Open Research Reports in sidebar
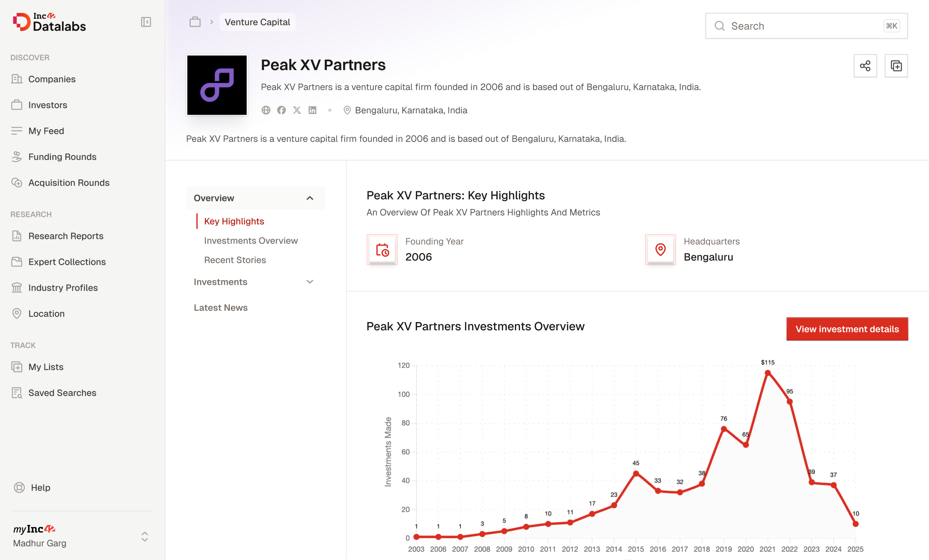The width and height of the screenshot is (929, 560). [x=66, y=236]
